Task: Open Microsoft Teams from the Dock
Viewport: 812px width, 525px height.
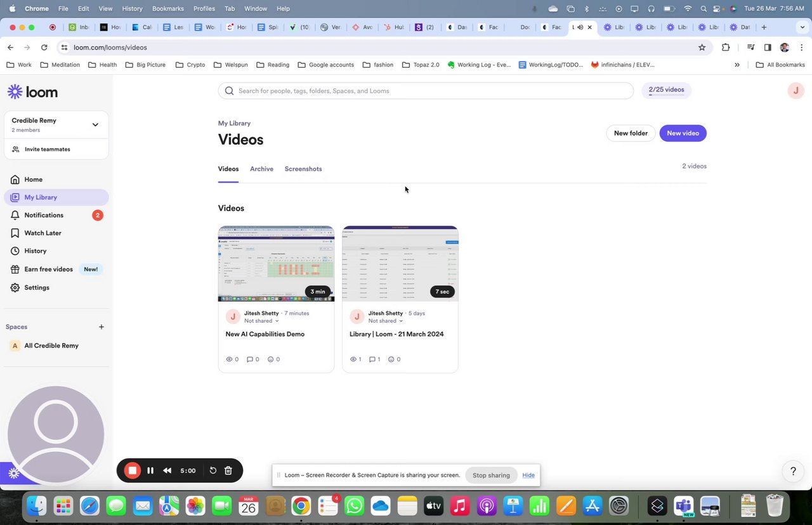Action: 683,506
